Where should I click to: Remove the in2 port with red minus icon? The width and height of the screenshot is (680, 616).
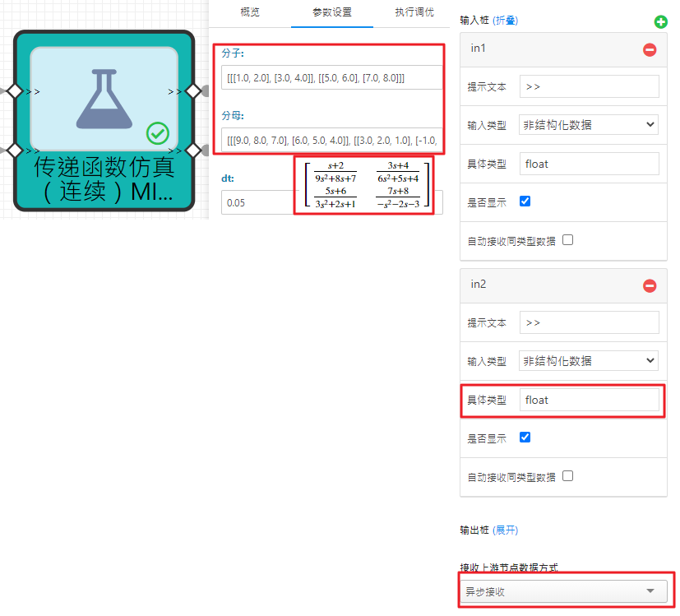coord(650,285)
